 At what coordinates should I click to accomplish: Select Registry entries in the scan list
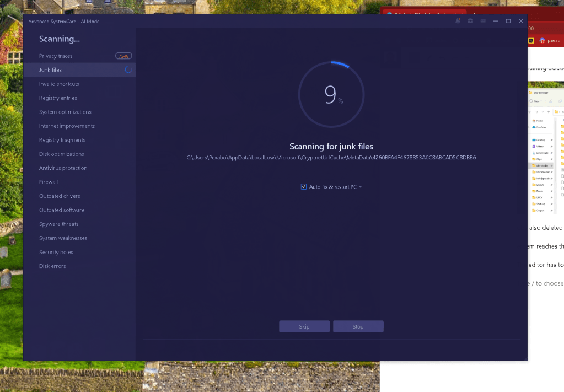79,98
